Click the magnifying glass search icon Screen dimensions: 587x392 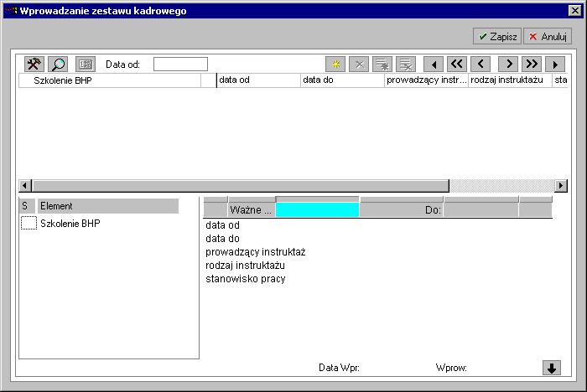[58, 64]
